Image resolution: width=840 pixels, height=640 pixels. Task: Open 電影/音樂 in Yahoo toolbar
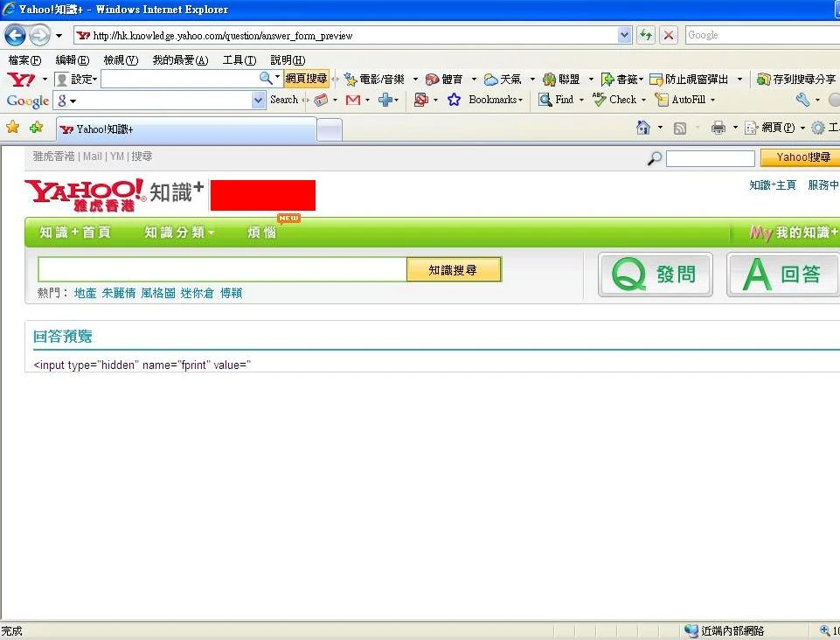tap(375, 80)
